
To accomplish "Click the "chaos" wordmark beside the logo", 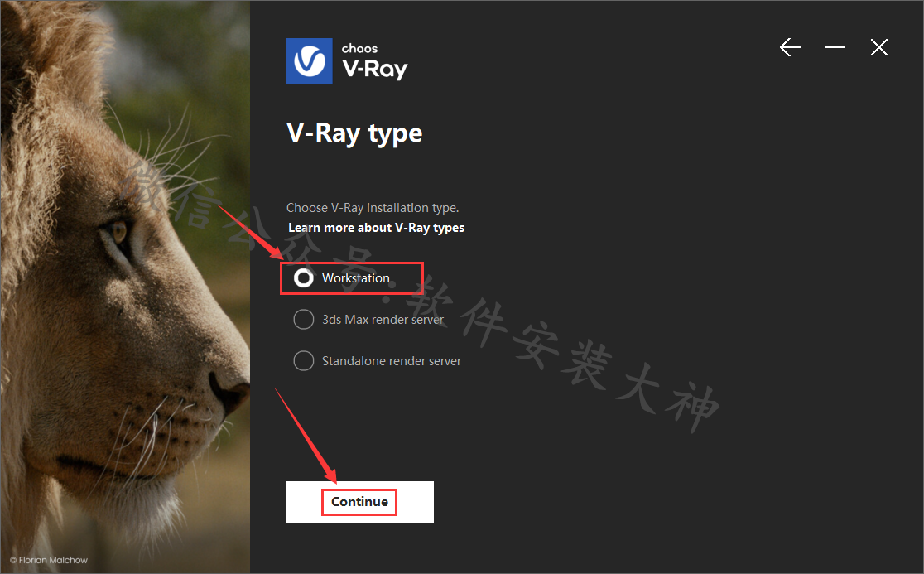I will [x=359, y=48].
